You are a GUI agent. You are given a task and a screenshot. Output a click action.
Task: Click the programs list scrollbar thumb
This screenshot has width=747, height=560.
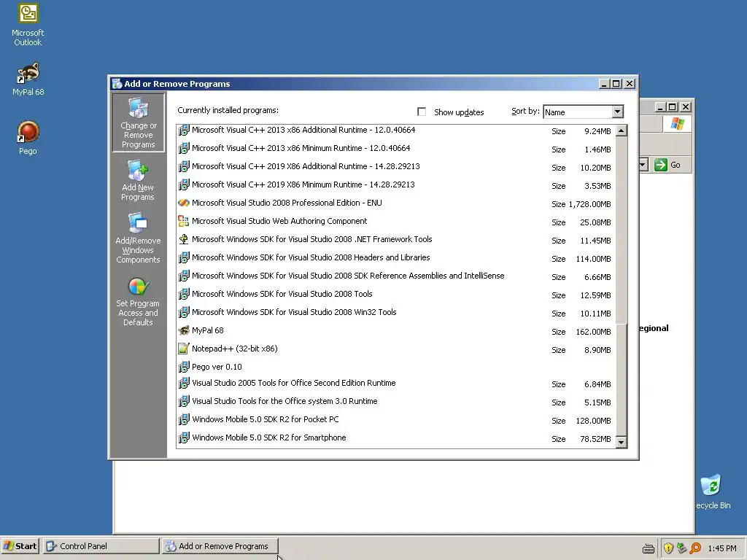[x=622, y=379]
